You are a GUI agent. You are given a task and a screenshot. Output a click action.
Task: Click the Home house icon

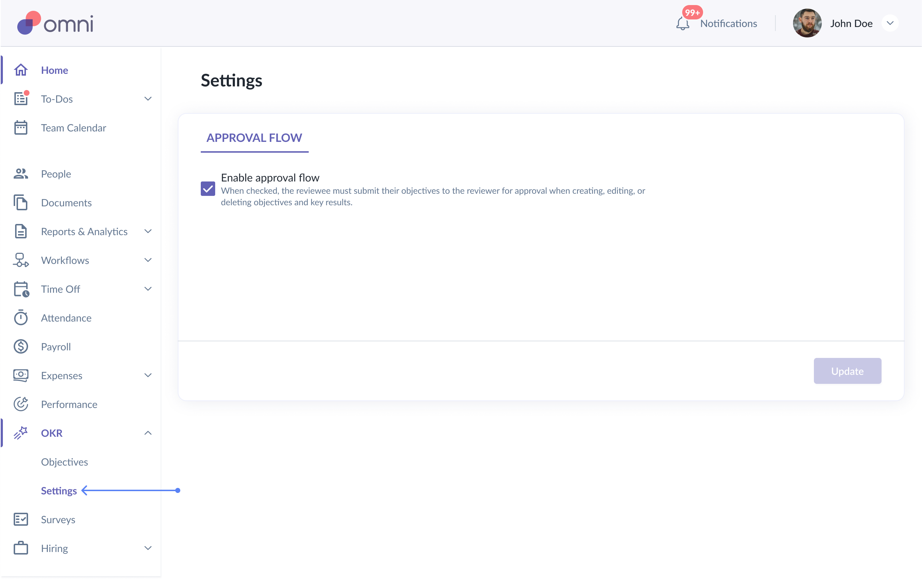[x=21, y=70]
